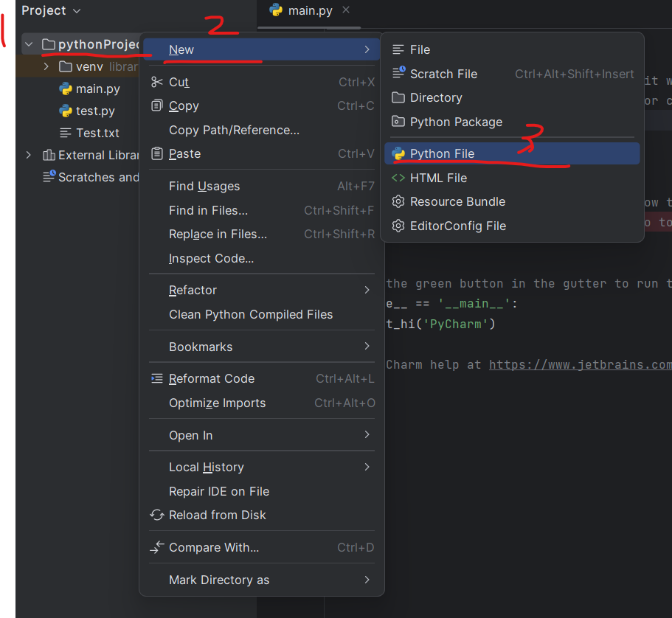Viewport: 672px width, 618px height.
Task: Click the Python Package folder icon
Action: click(x=398, y=122)
